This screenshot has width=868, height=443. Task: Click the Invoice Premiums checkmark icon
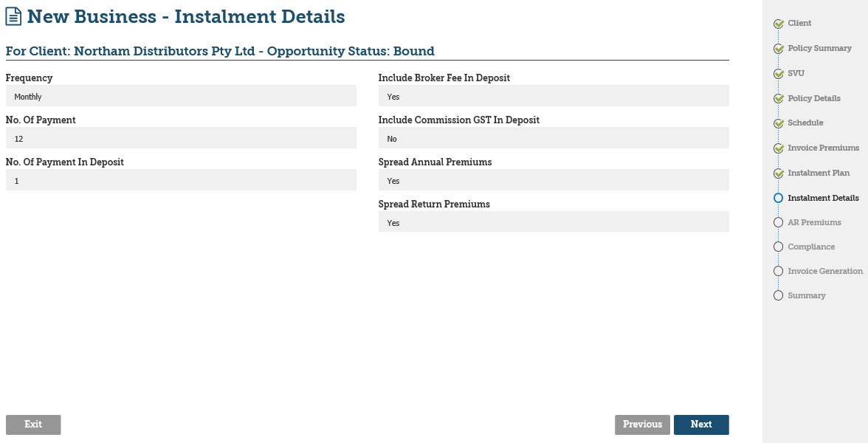(778, 148)
